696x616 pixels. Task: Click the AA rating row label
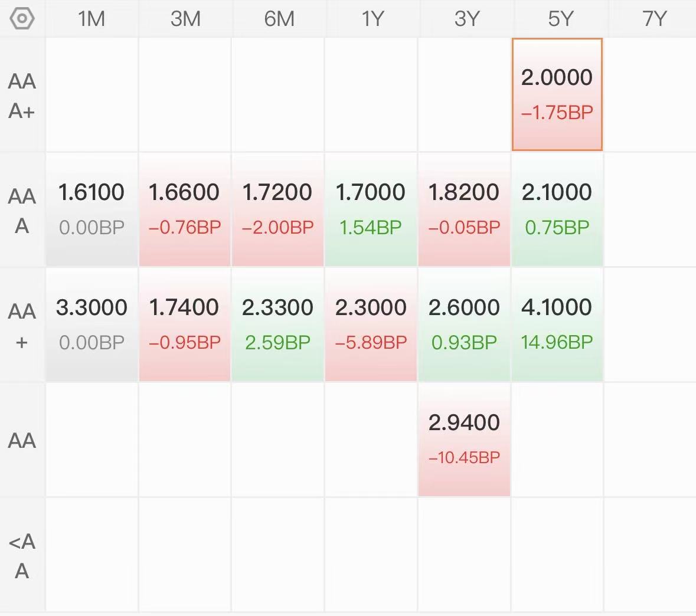click(22, 440)
